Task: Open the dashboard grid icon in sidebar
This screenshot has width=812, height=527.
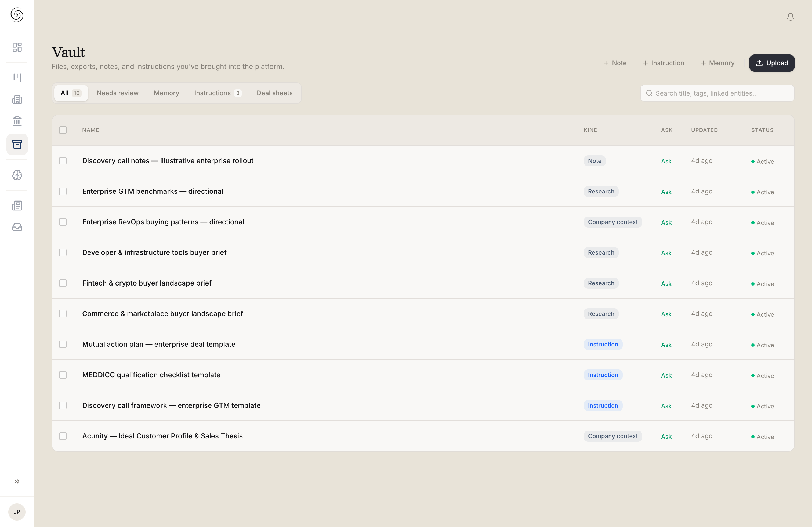Action: (17, 47)
